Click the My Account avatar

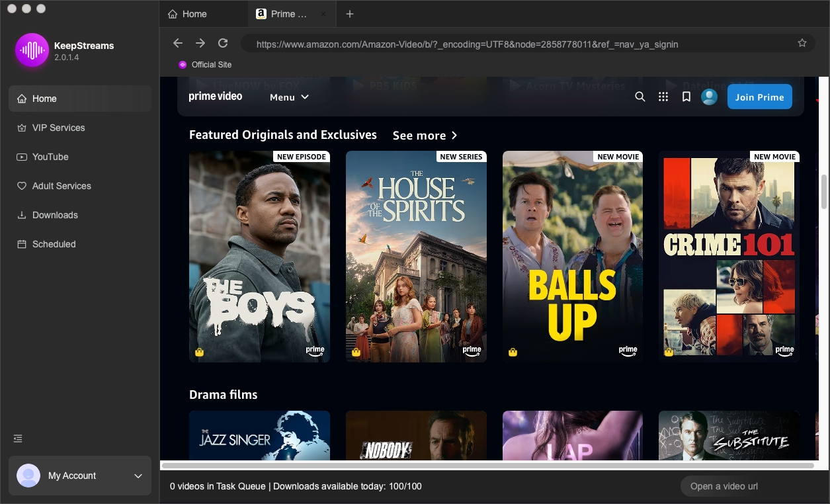(28, 476)
